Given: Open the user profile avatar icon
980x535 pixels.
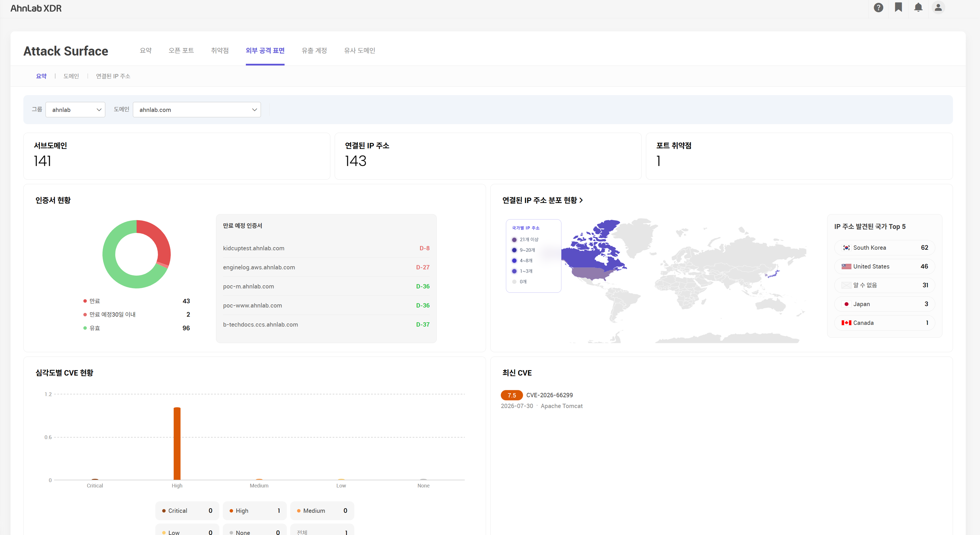Looking at the screenshot, I should pyautogui.click(x=938, y=8).
